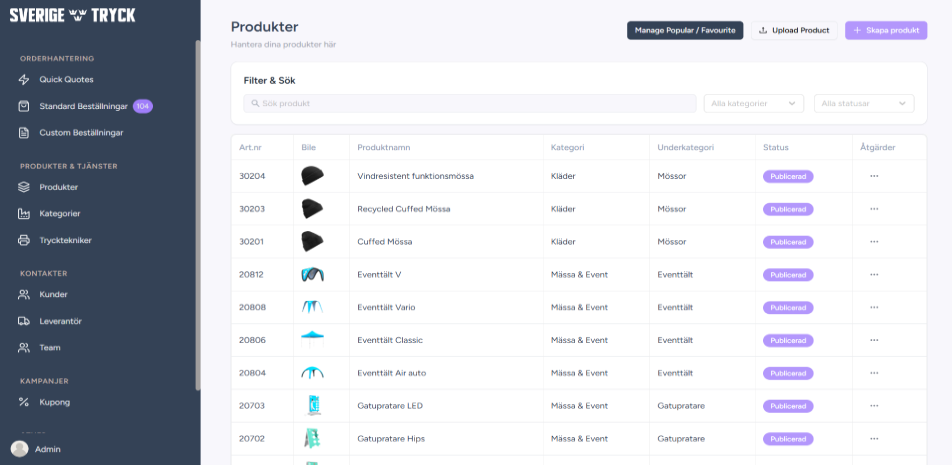Click Publicerad badge for Gatupratare LED
The height and width of the screenshot is (465, 952).
pyautogui.click(x=788, y=406)
